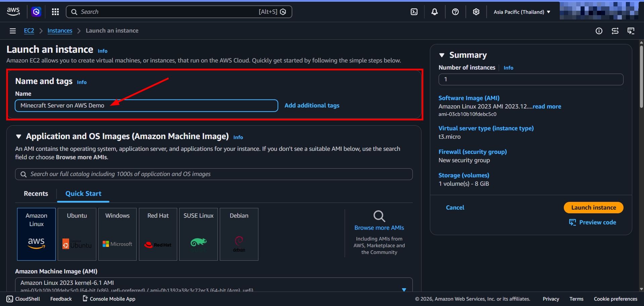Focus the Number of instances field
Image resolution: width=644 pixels, height=306 pixels.
[531, 79]
